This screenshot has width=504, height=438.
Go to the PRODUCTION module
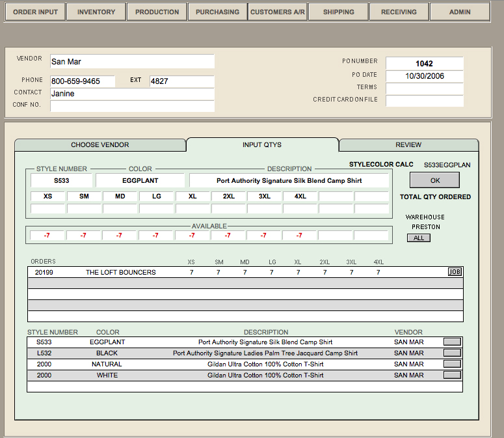click(x=157, y=12)
